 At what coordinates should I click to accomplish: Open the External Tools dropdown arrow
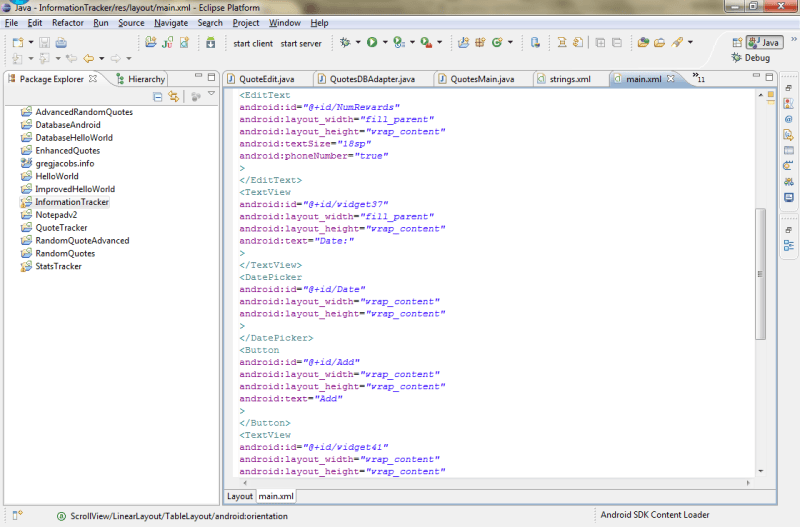click(439, 42)
